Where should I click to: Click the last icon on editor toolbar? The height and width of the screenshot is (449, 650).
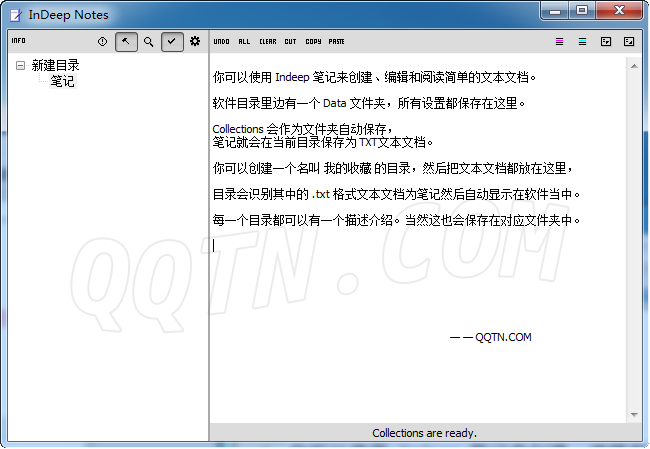point(629,42)
